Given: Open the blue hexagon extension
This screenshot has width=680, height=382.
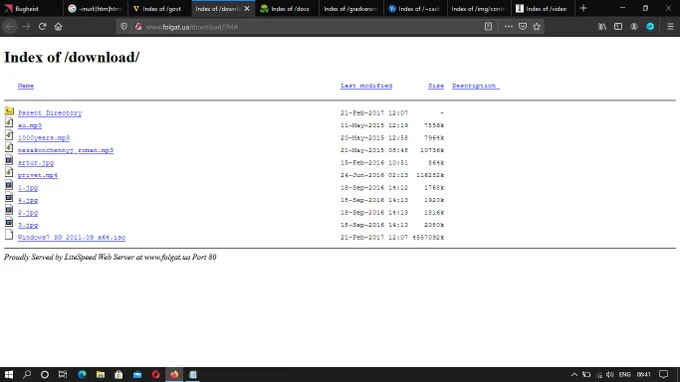Looking at the screenshot, I should (650, 26).
